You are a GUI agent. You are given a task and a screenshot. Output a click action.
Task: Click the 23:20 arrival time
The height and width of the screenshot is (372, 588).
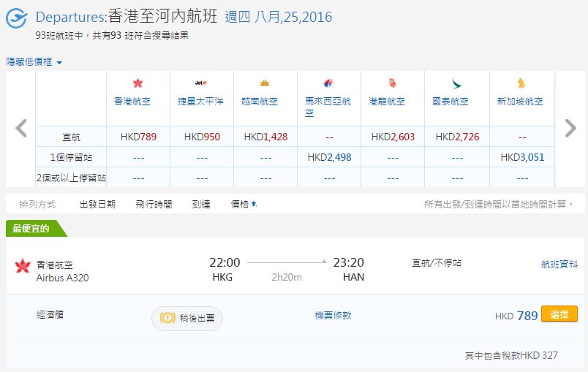pos(349,262)
